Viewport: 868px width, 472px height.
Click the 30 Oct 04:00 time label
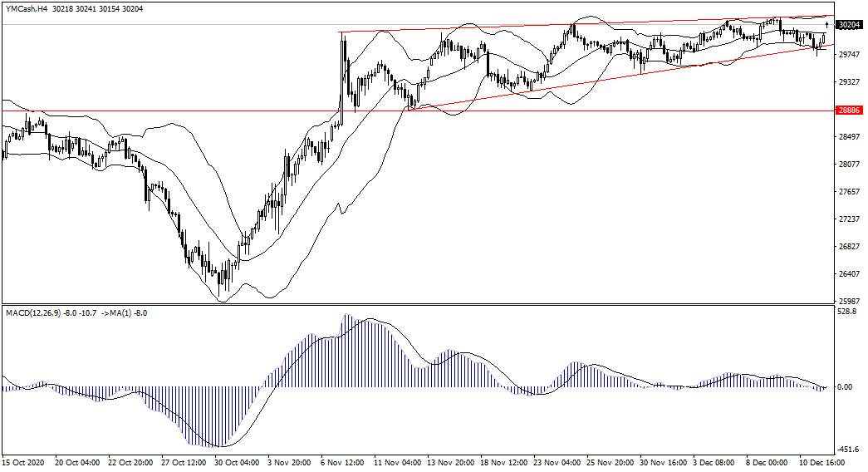(x=238, y=462)
